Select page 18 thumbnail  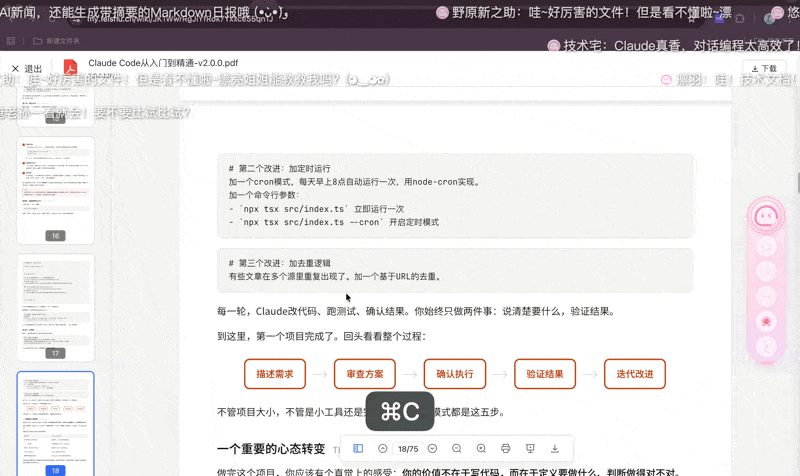tap(56, 424)
